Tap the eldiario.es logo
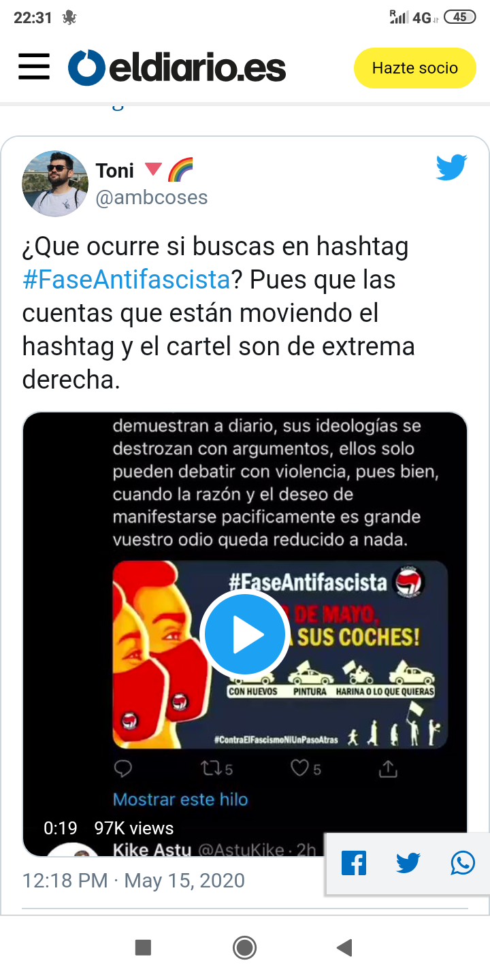This screenshot has height=980, width=490. coord(177,68)
